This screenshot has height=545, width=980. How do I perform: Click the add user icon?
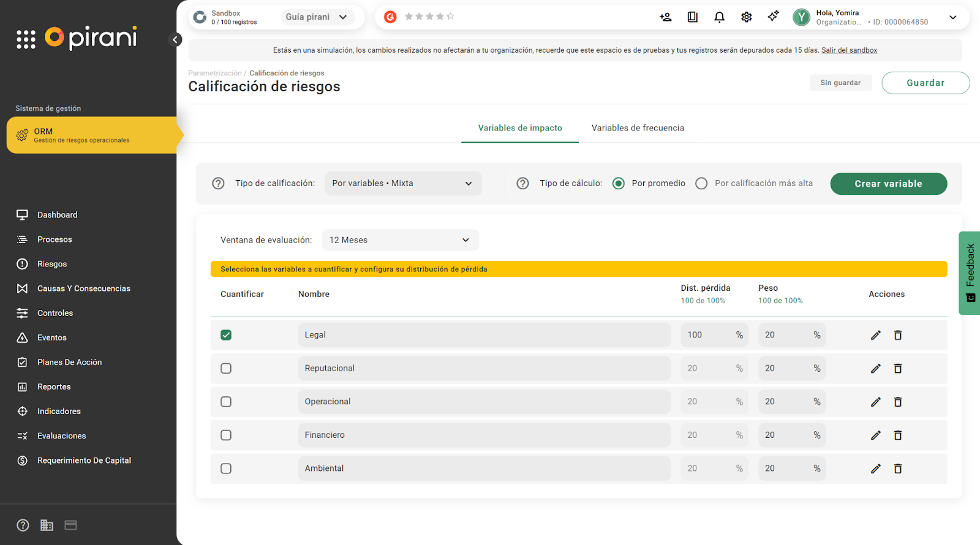[665, 17]
